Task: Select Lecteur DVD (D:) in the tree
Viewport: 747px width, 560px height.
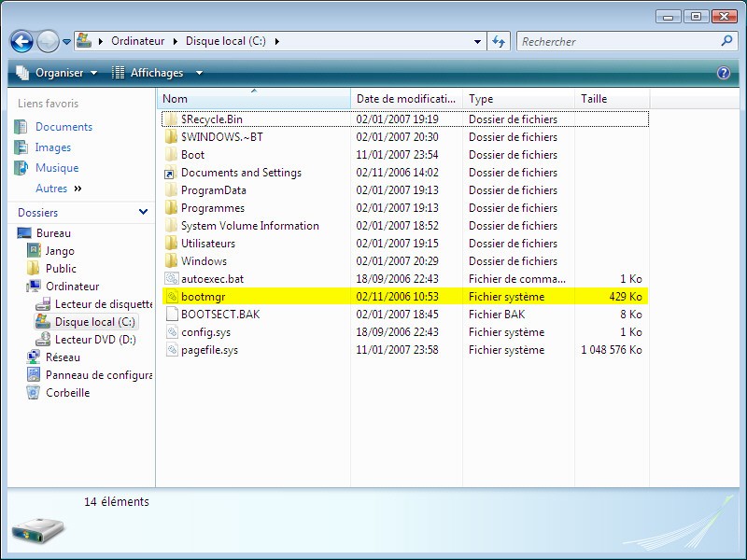Action: click(95, 340)
